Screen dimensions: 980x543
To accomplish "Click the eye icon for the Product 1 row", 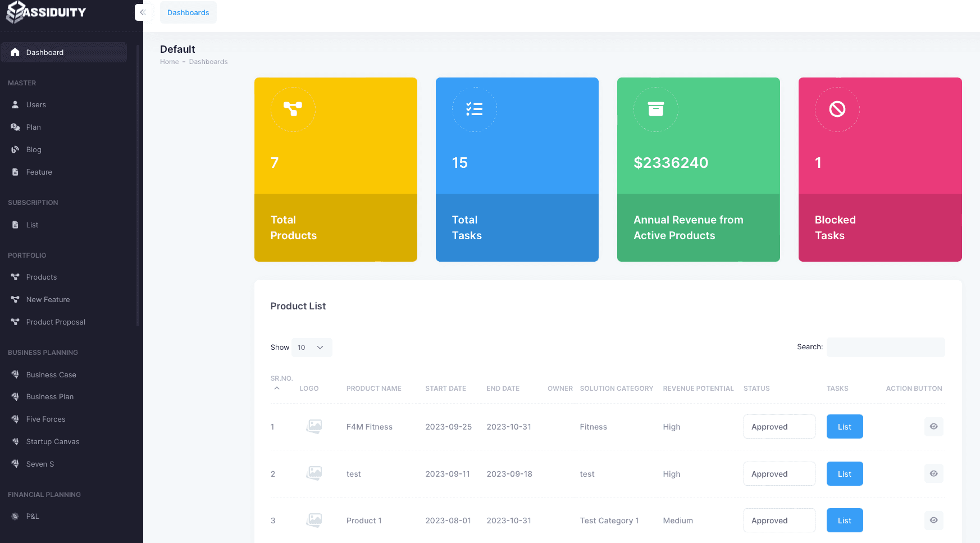I will click(x=933, y=521).
